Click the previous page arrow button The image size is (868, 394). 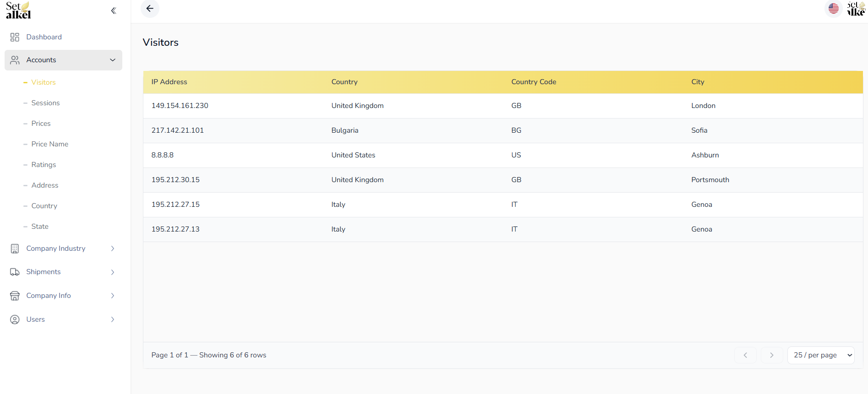(x=745, y=355)
